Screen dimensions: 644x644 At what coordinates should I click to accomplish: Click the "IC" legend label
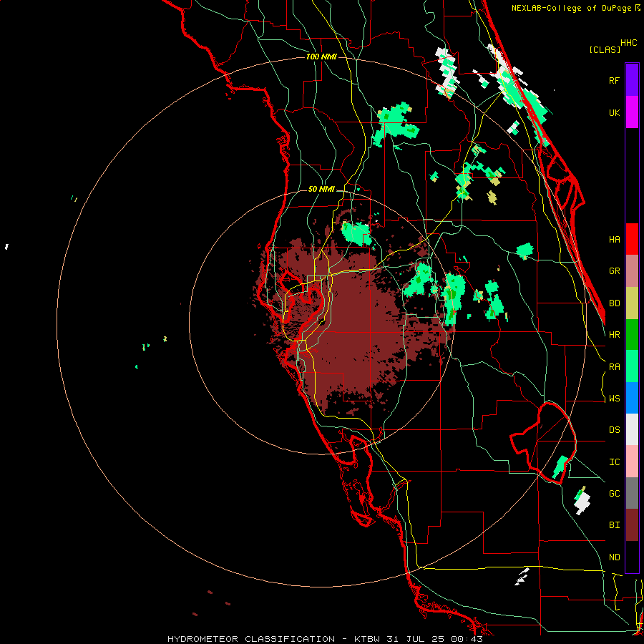click(x=614, y=462)
